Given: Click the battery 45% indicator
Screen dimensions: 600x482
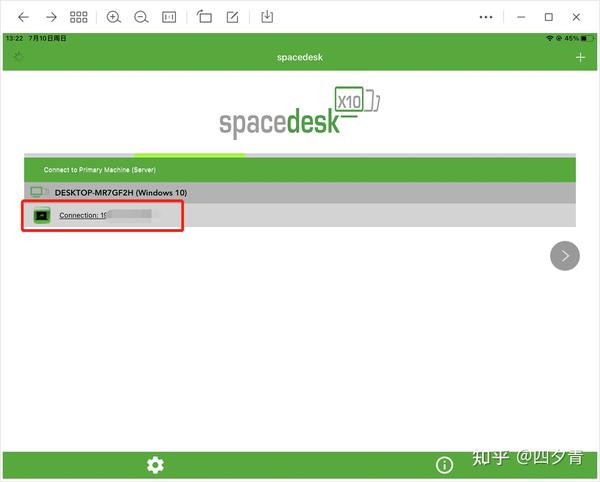Looking at the screenshot, I should point(579,38).
